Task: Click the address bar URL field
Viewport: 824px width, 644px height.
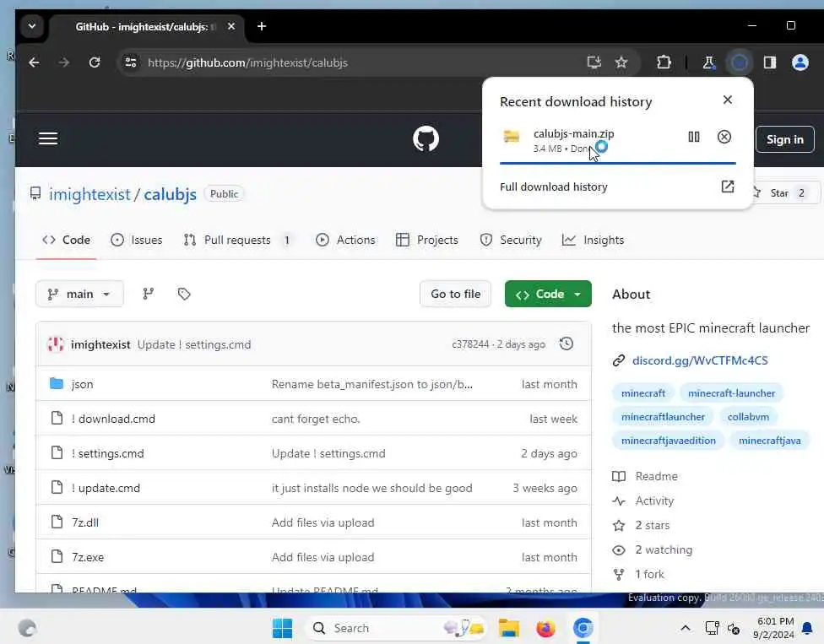Action: (x=247, y=62)
